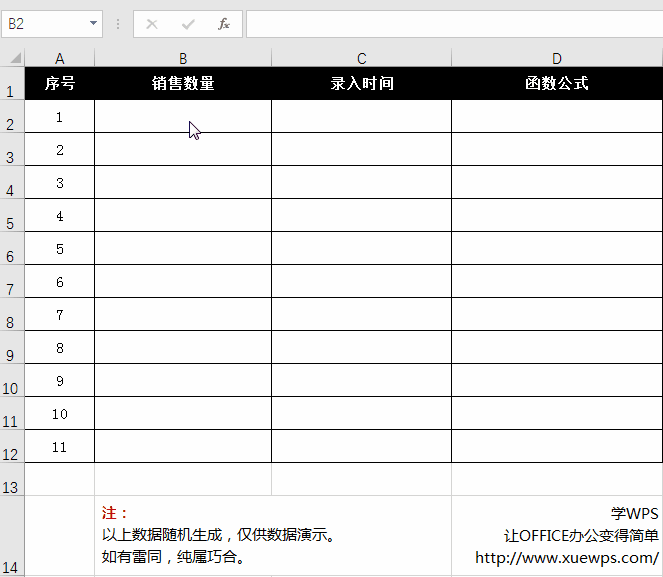Select row 13 header
663x577 pixels.
[x=11, y=487]
